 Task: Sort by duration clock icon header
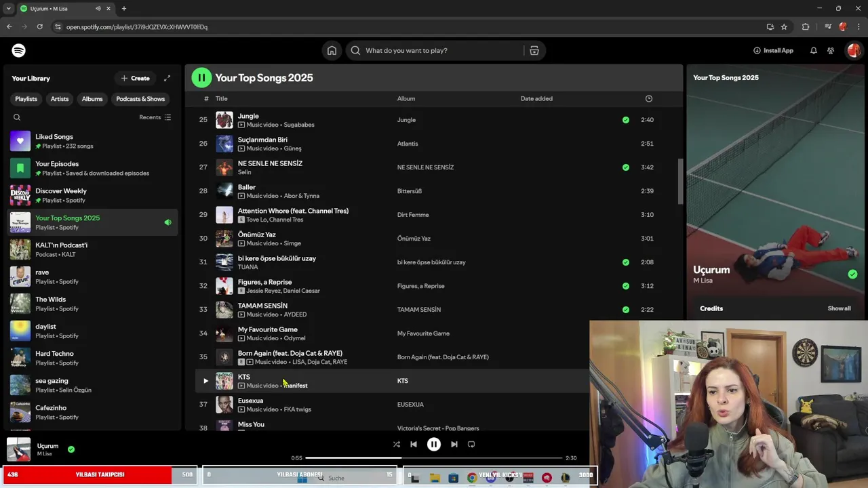click(648, 99)
